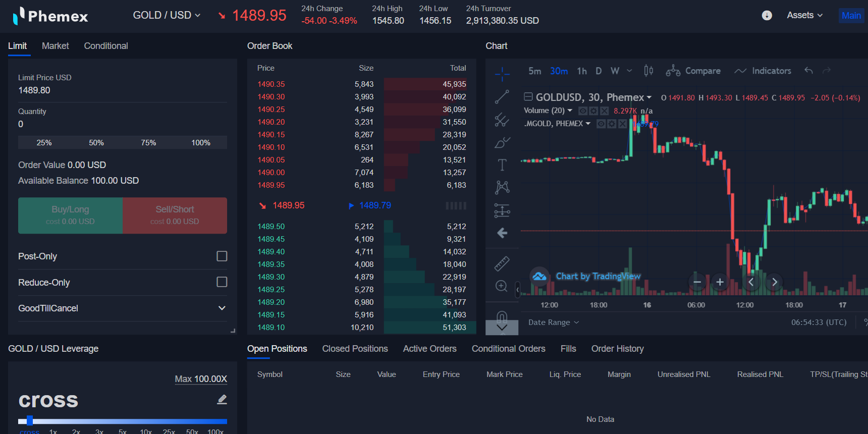
Task: Open the Order History tab
Action: point(618,349)
